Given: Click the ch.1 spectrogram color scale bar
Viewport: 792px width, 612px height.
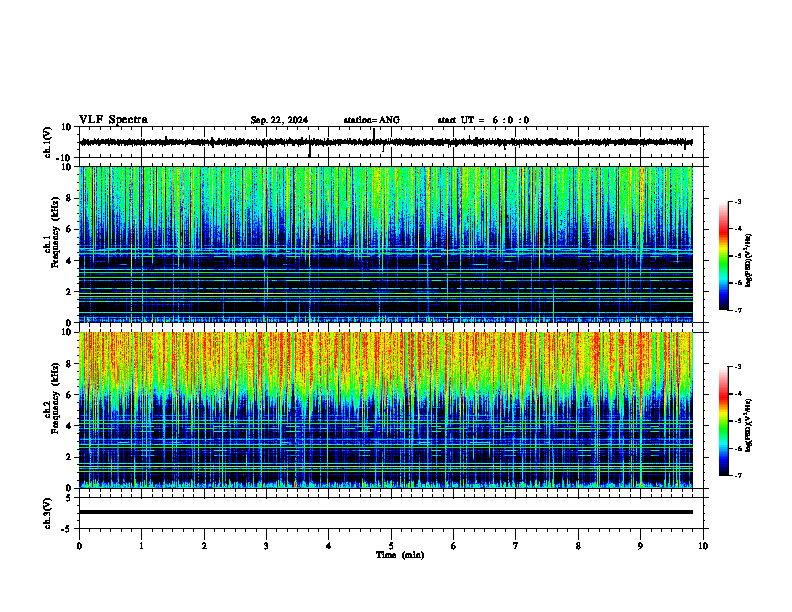Looking at the screenshot, I should coord(723,256).
